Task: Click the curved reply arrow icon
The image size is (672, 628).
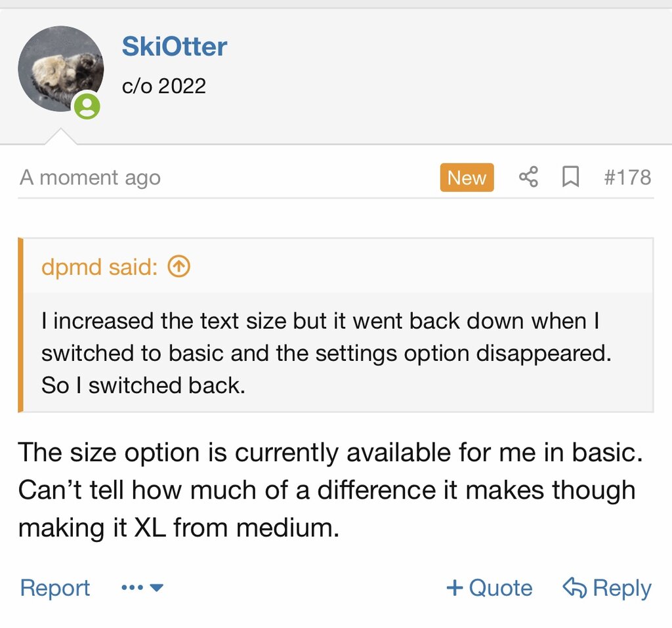Action: point(575,587)
